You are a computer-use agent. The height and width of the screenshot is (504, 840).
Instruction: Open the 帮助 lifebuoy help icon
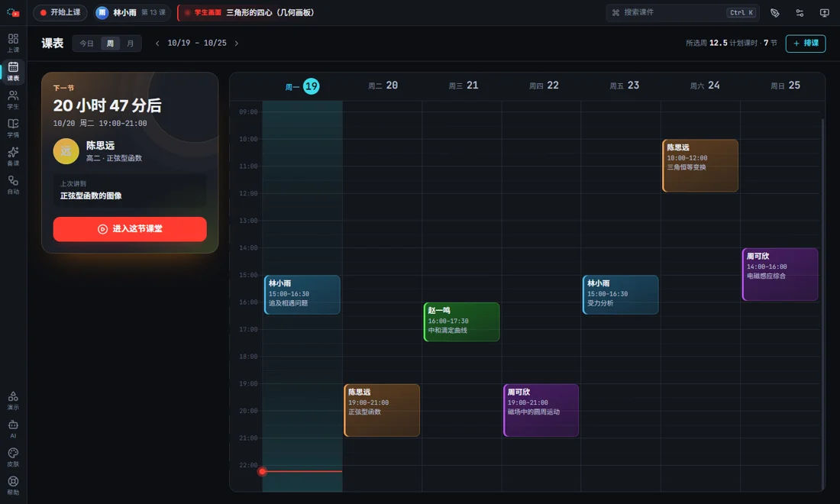(x=13, y=486)
